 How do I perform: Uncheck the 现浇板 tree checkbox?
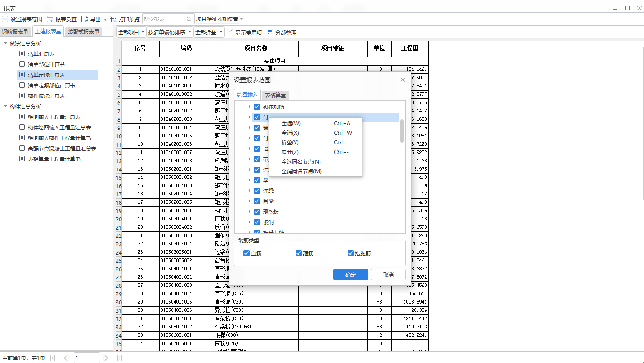click(x=257, y=212)
